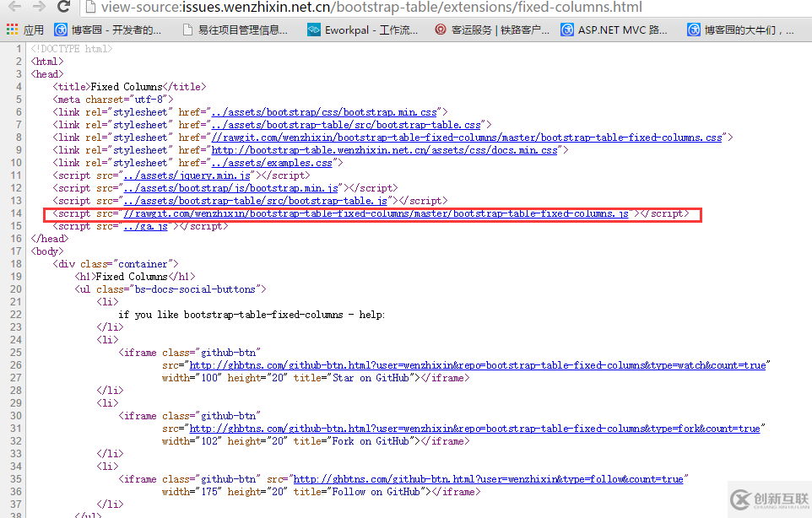The image size is (812, 518).
Task: Follow the src/bootstrap-table.css link
Action: pos(346,125)
